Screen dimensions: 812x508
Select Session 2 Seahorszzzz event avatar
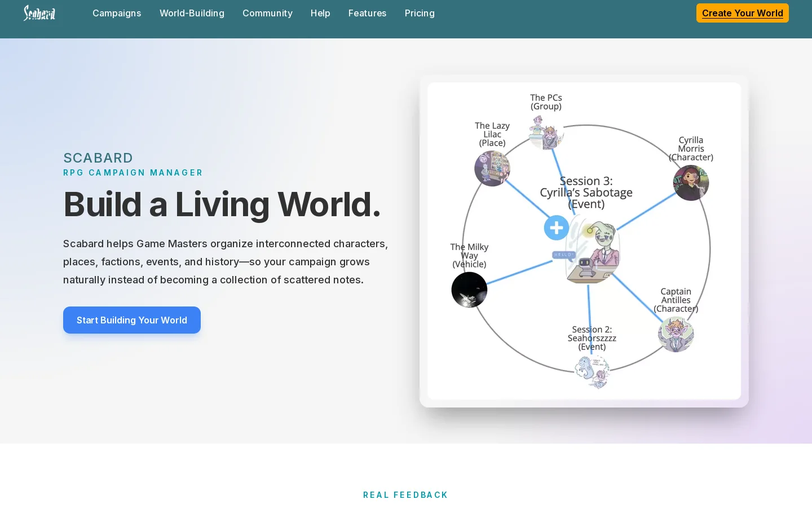coord(592,371)
